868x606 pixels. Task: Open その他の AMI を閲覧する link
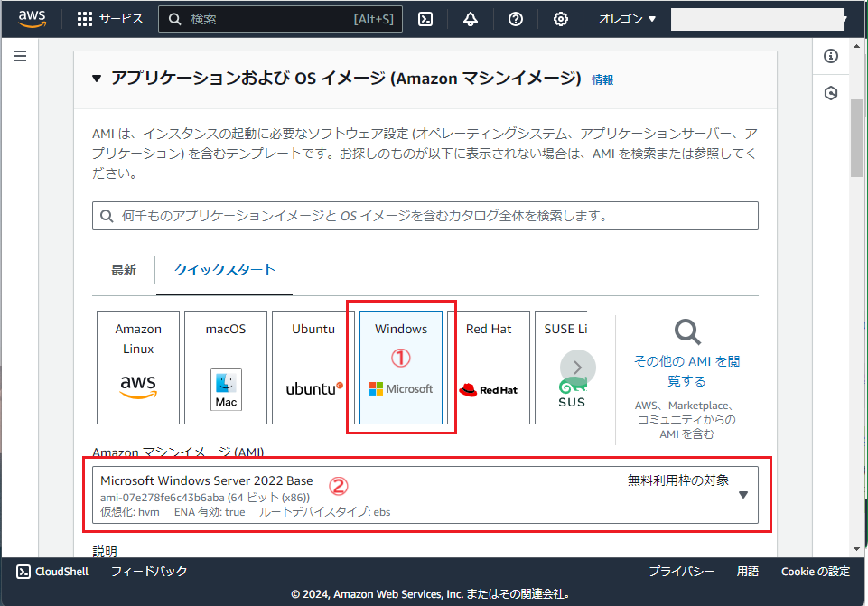(687, 371)
